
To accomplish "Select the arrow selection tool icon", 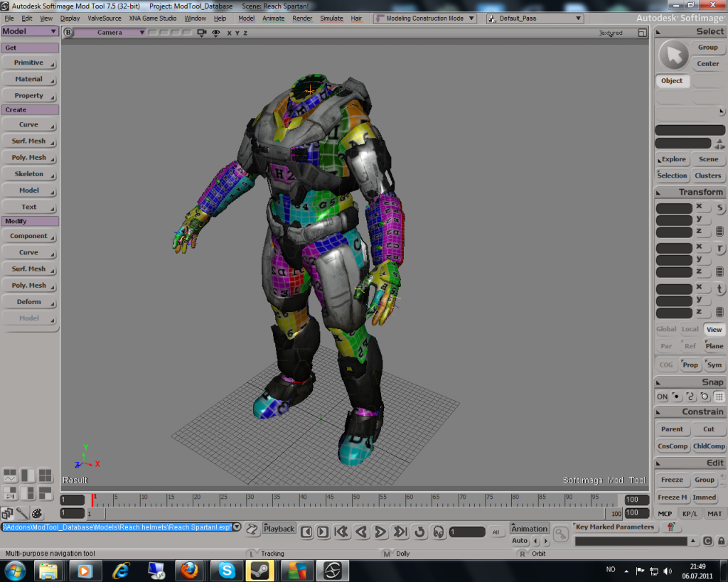I will [674, 55].
